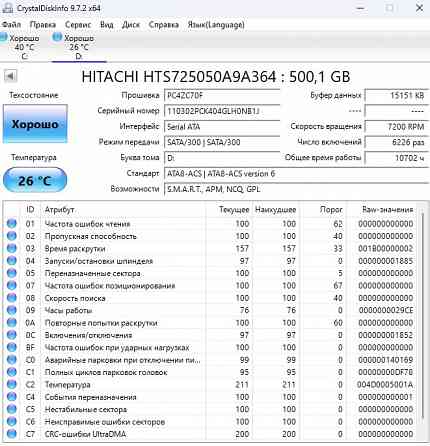Open the Сервис menu
430x446 pixels.
(x=78, y=25)
